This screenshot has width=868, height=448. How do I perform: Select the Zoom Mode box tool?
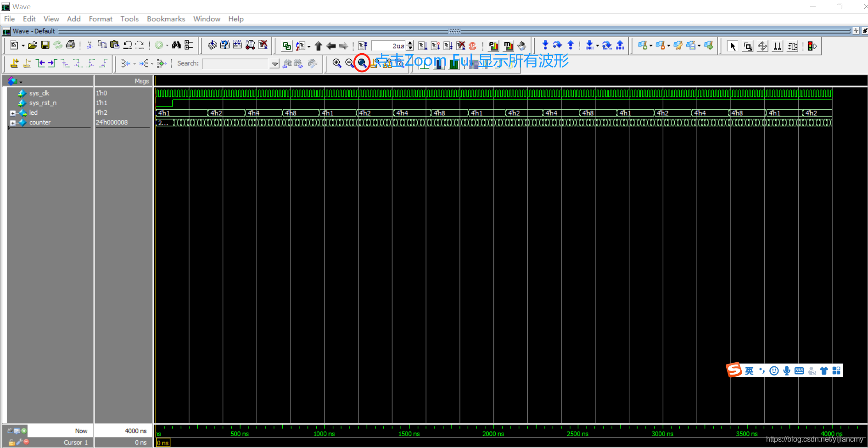748,46
